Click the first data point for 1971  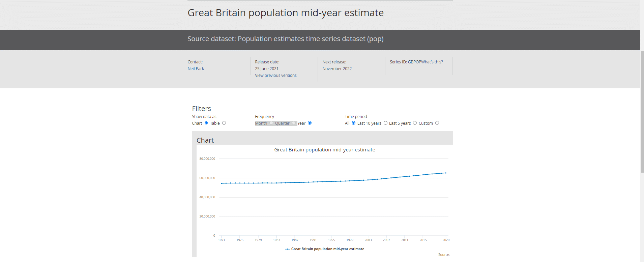click(x=222, y=183)
